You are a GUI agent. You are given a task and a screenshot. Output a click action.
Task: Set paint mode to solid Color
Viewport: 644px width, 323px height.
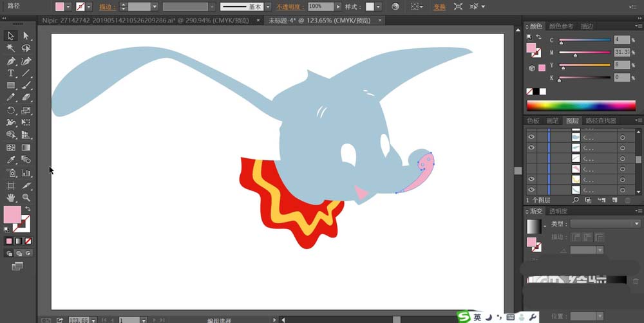[x=9, y=241]
